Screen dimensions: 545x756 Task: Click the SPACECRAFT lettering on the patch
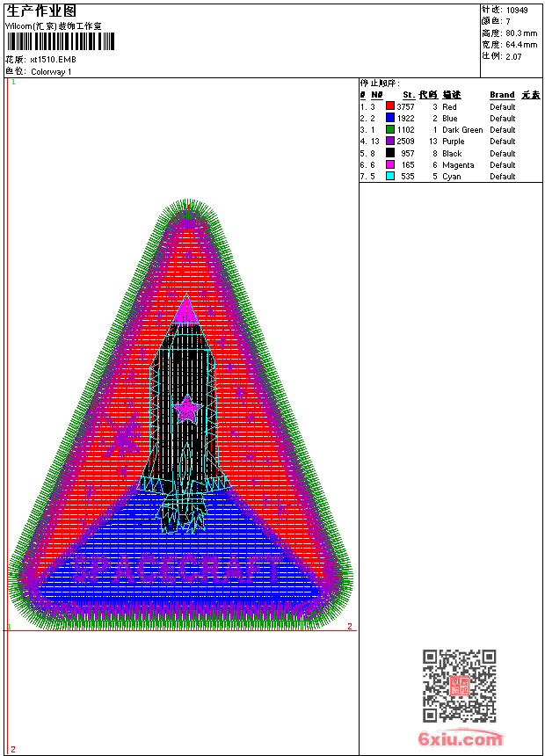177,569
